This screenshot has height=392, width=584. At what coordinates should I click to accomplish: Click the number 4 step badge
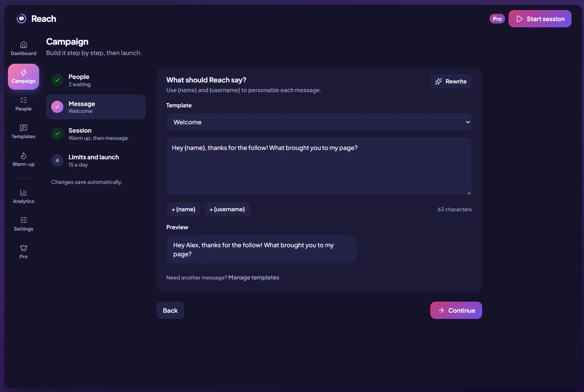(x=57, y=160)
